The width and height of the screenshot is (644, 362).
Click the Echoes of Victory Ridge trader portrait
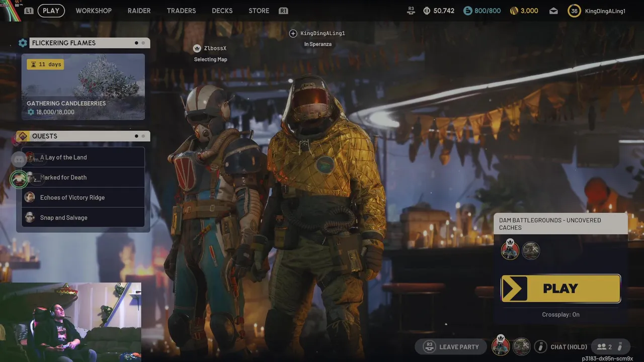(x=30, y=197)
